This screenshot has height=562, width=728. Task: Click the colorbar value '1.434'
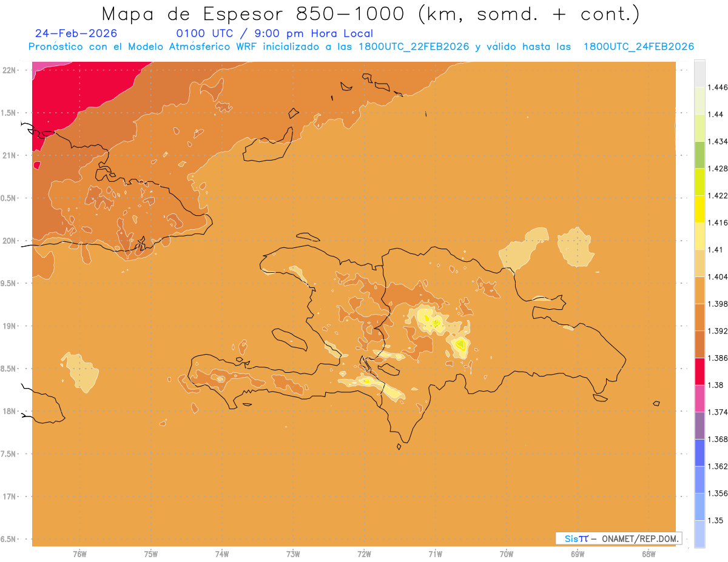[x=718, y=141]
